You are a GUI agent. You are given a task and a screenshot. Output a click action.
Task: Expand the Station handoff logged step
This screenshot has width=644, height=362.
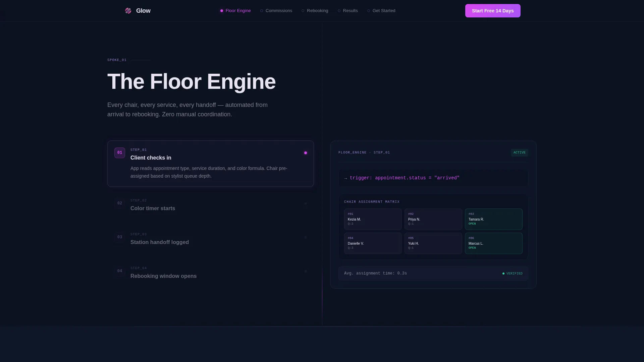click(x=211, y=239)
